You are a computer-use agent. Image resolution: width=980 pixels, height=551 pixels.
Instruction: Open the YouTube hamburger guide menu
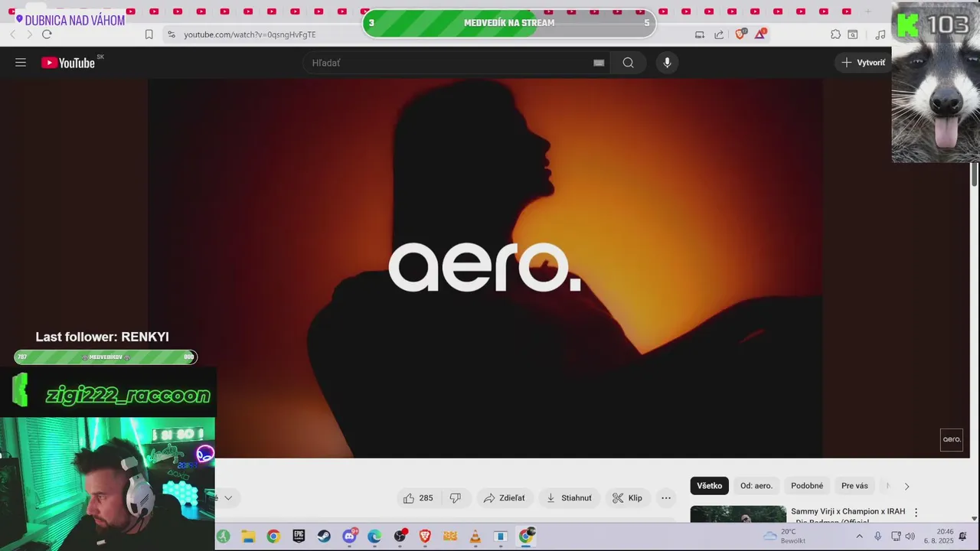pyautogui.click(x=21, y=63)
